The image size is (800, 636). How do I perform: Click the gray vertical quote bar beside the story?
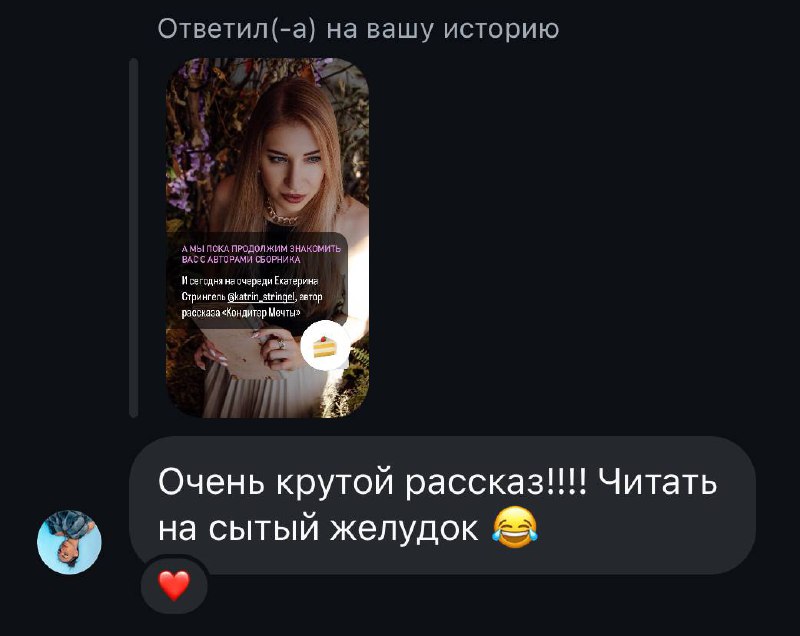tap(134, 238)
